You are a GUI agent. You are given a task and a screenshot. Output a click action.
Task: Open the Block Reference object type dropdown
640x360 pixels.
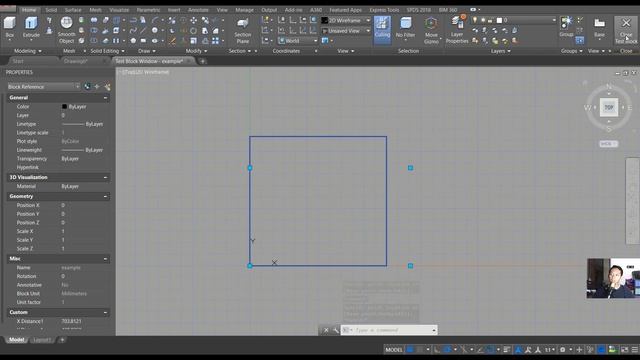pyautogui.click(x=43, y=87)
